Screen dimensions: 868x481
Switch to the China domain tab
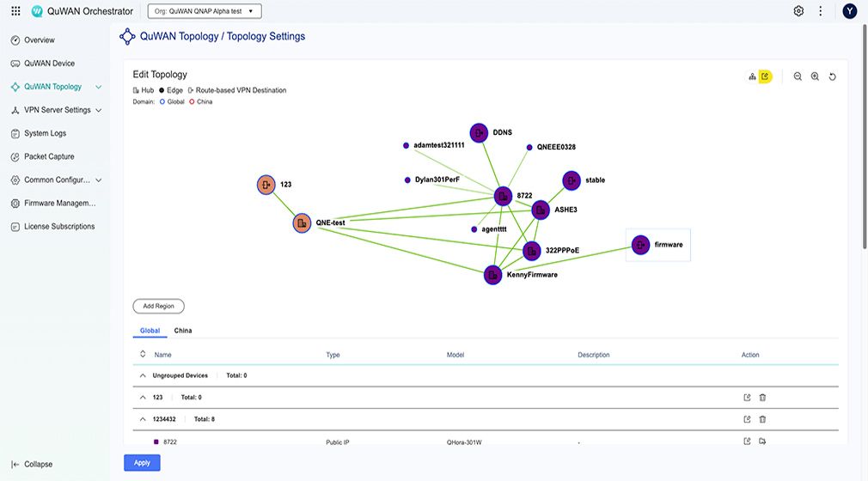click(x=183, y=330)
